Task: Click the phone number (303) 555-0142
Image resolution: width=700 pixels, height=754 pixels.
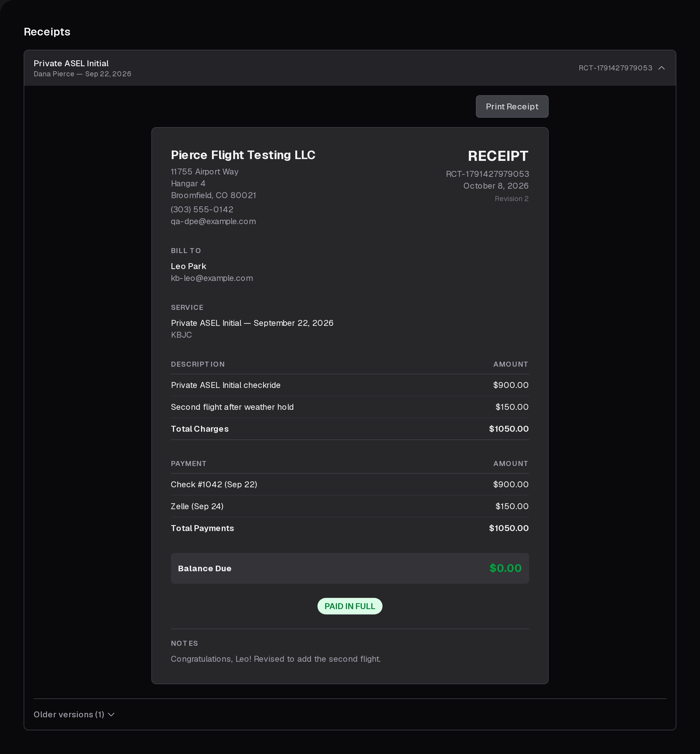Action: [x=202, y=210]
